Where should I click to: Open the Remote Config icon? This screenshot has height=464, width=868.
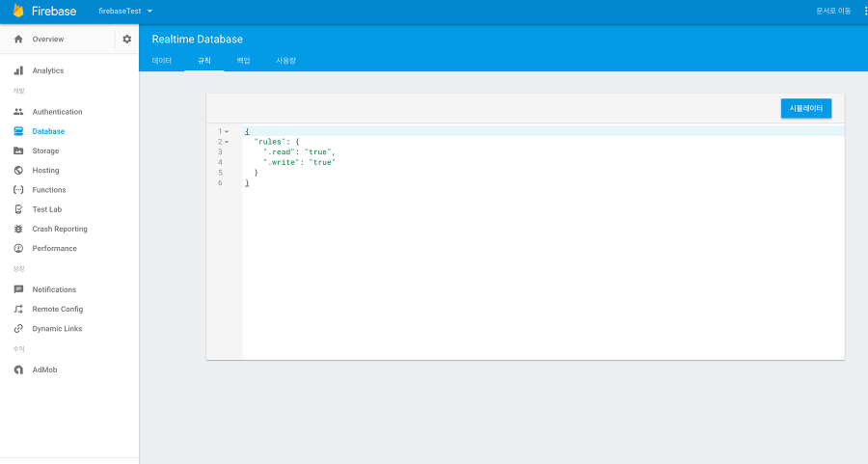point(18,309)
